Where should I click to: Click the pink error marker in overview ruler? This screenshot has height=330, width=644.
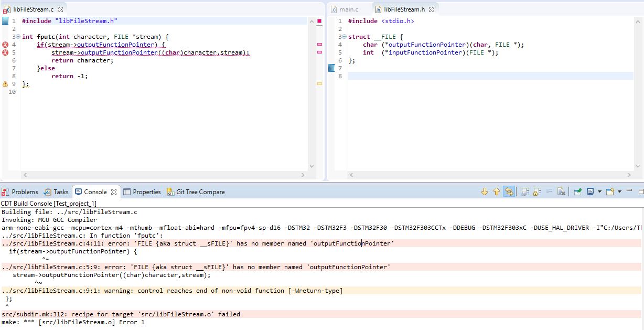[319, 45]
